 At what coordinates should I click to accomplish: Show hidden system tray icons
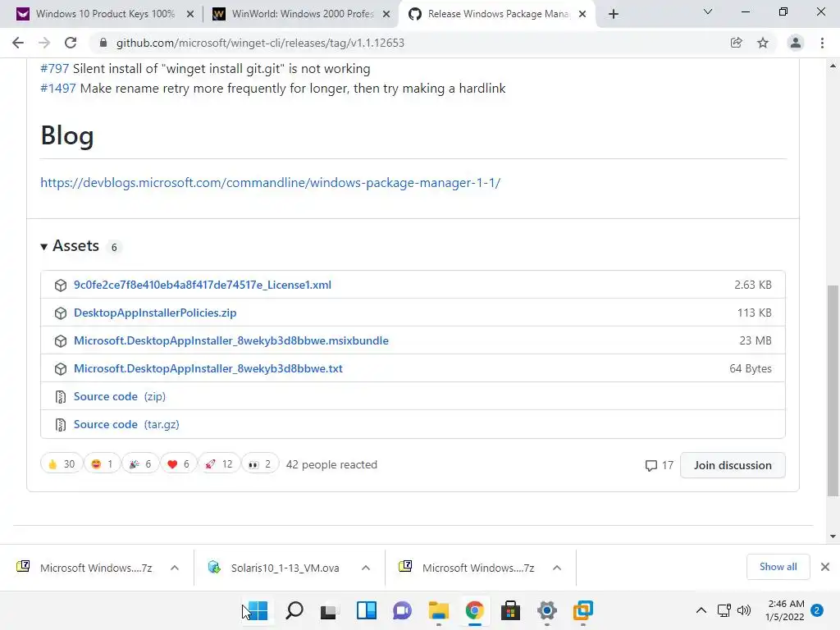tap(701, 610)
